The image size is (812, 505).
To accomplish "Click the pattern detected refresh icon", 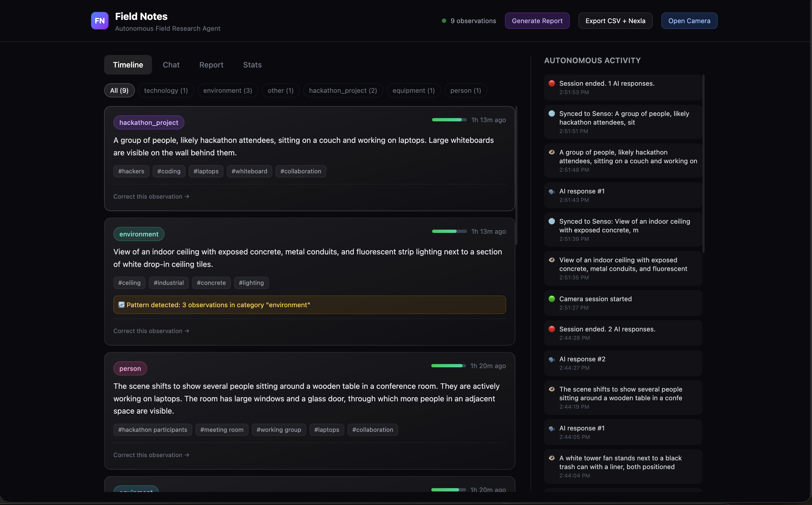I will (122, 305).
